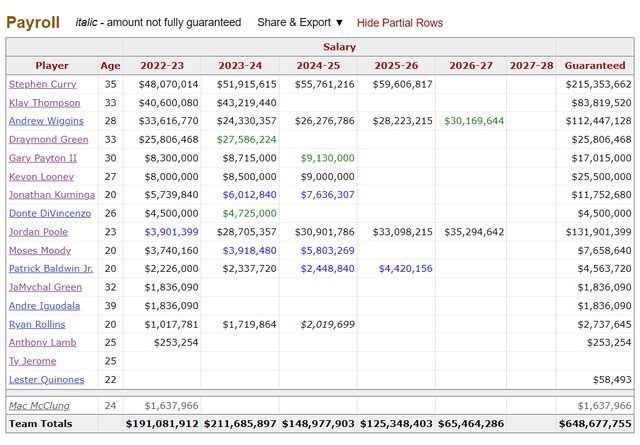The image size is (640, 445).
Task: Sort by 2024-25 column header
Action: [318, 66]
